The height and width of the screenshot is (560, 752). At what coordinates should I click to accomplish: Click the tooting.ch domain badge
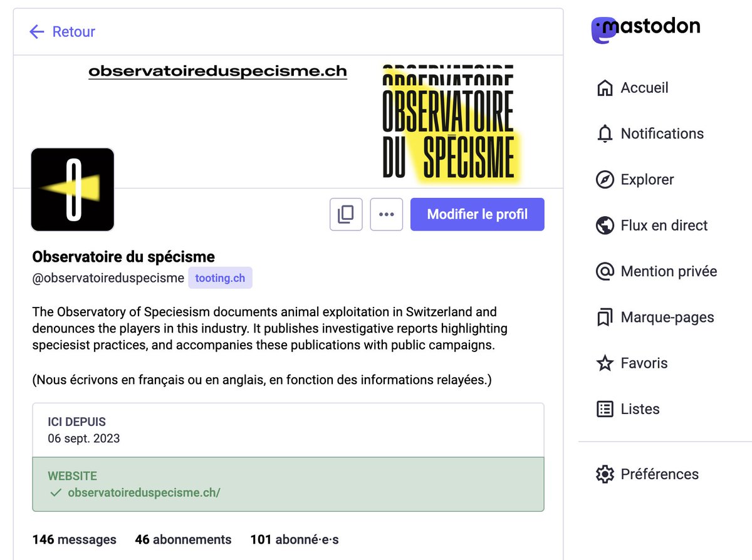(220, 278)
